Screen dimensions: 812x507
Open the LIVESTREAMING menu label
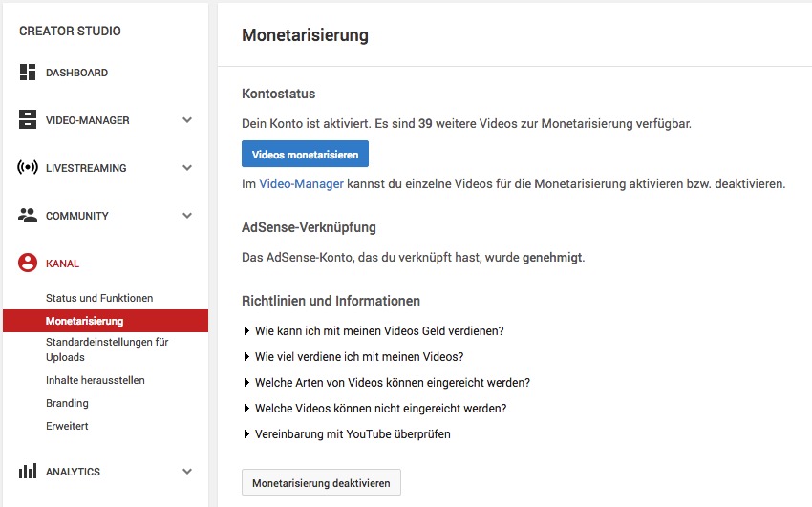coord(86,168)
